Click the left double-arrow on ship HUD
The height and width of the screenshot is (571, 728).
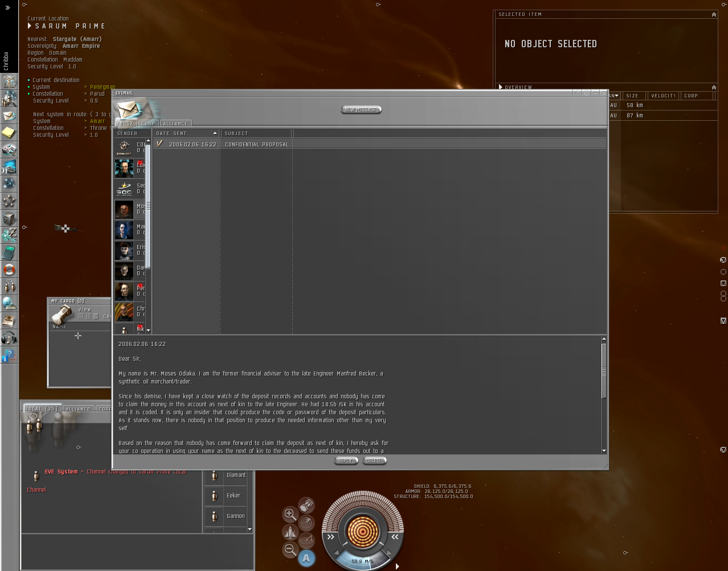330,537
